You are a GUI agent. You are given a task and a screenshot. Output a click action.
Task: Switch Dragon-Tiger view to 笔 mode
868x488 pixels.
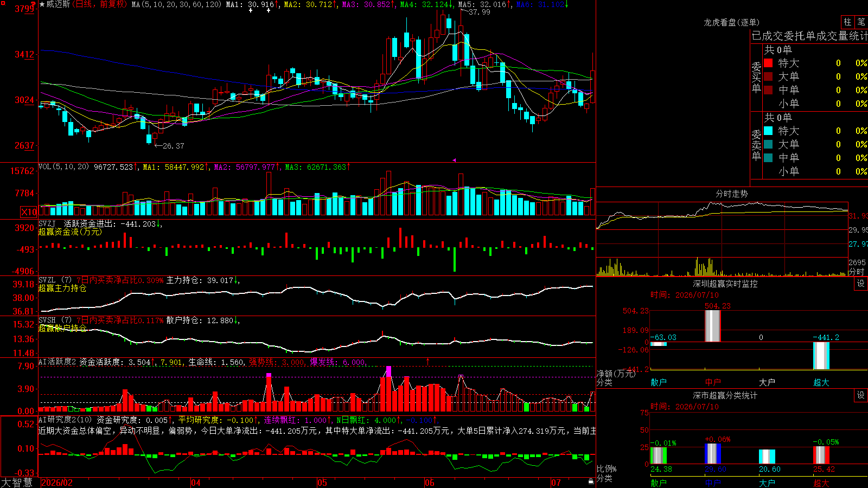pyautogui.click(x=861, y=22)
